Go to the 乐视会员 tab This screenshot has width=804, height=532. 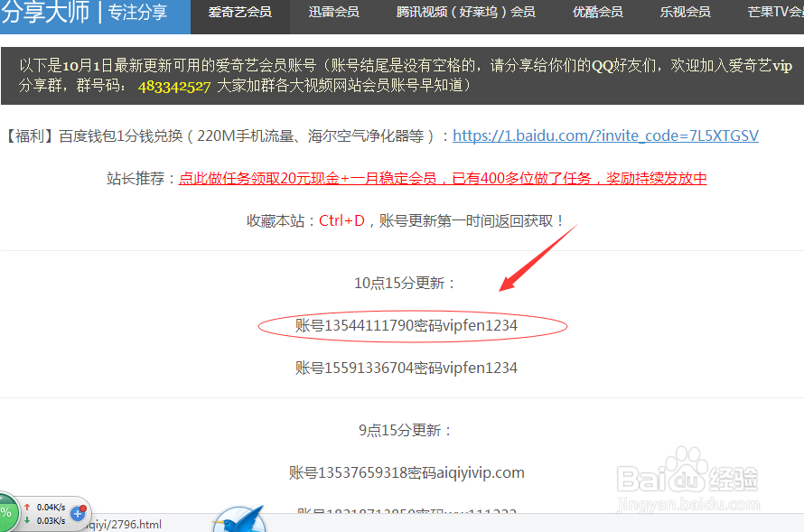685,13
